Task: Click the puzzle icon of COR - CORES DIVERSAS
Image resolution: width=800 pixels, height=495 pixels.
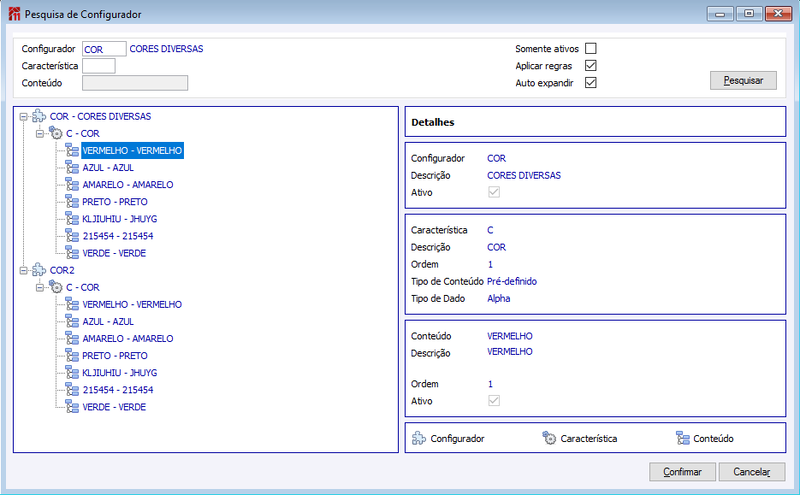Action: (39, 116)
